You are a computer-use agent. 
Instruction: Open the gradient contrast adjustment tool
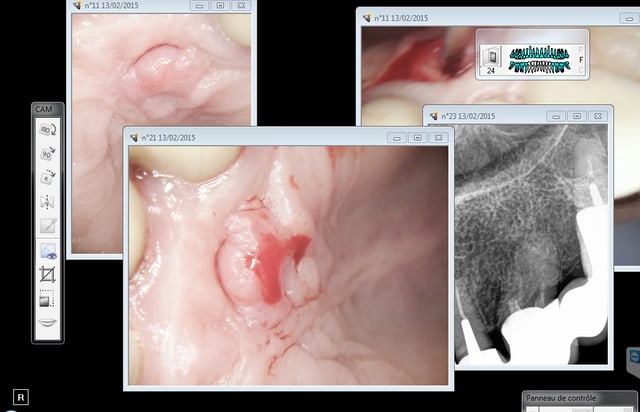pyautogui.click(x=48, y=298)
